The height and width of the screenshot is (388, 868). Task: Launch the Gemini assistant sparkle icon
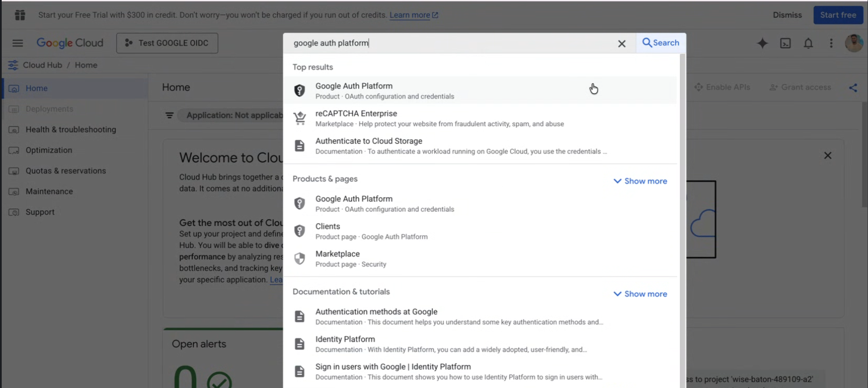tap(762, 43)
